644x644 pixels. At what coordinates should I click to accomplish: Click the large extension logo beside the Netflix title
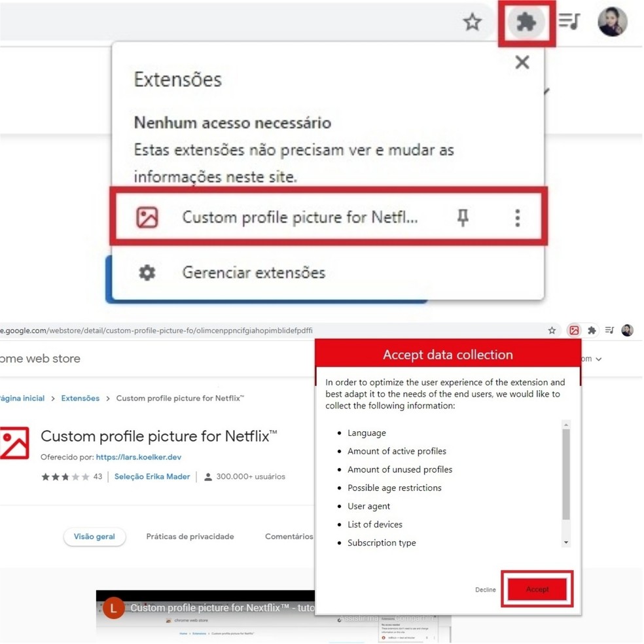(14, 442)
